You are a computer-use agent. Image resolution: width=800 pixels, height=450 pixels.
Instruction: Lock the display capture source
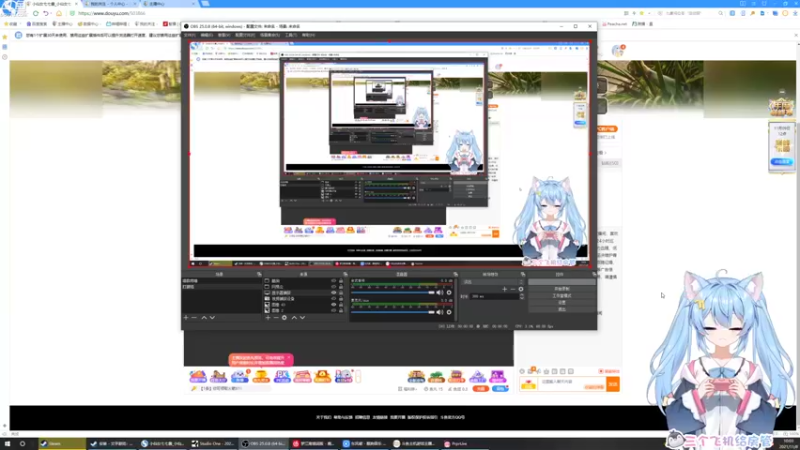(x=341, y=293)
